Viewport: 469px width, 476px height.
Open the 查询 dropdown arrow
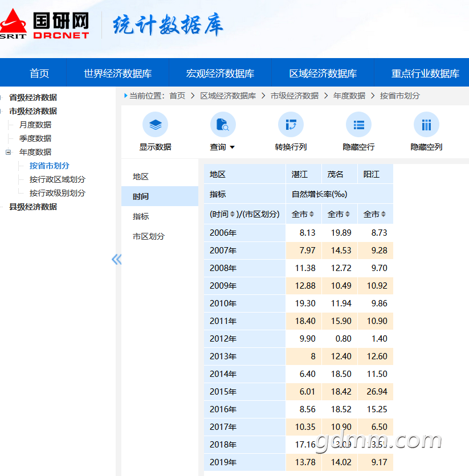point(233,147)
